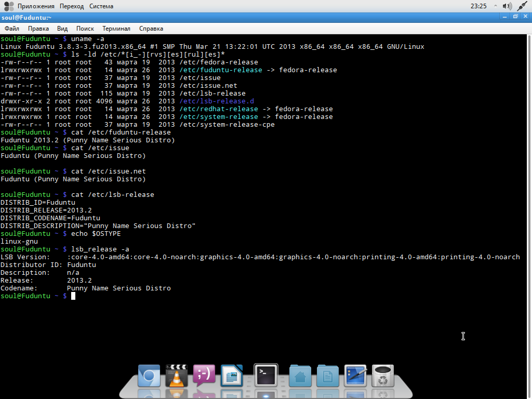532x399 pixels.
Task: Click the small arrow beside the clock
Action: (495, 6)
